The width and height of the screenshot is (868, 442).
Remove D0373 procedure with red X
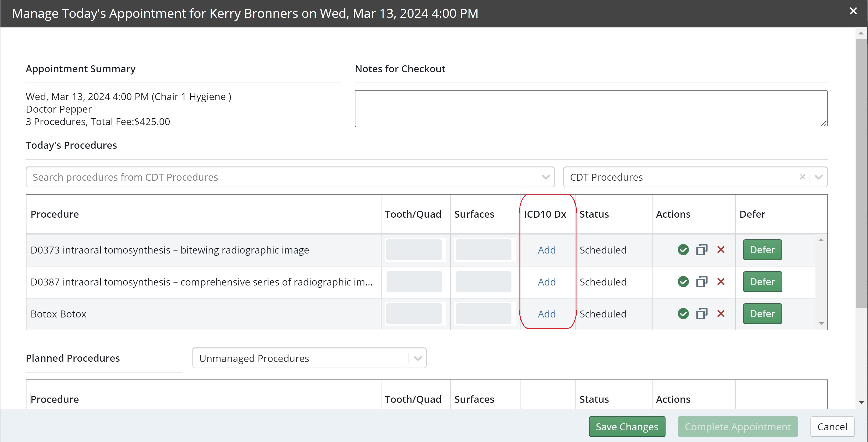(x=721, y=250)
